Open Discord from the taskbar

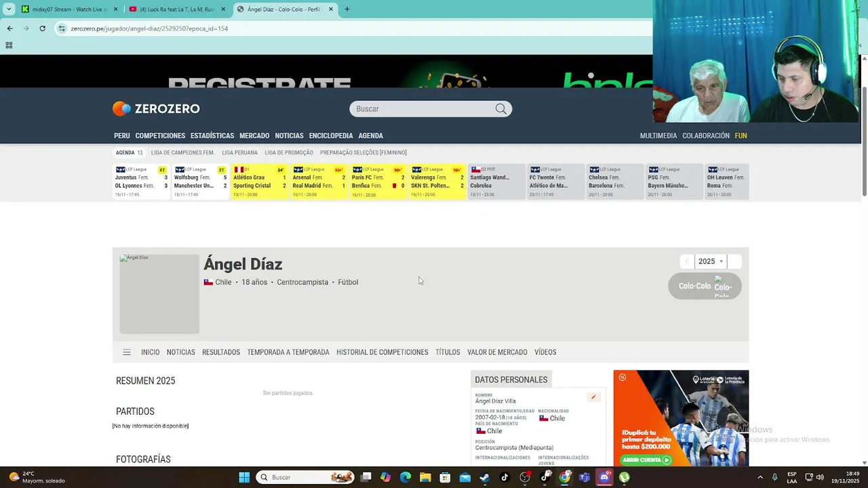pos(604,477)
